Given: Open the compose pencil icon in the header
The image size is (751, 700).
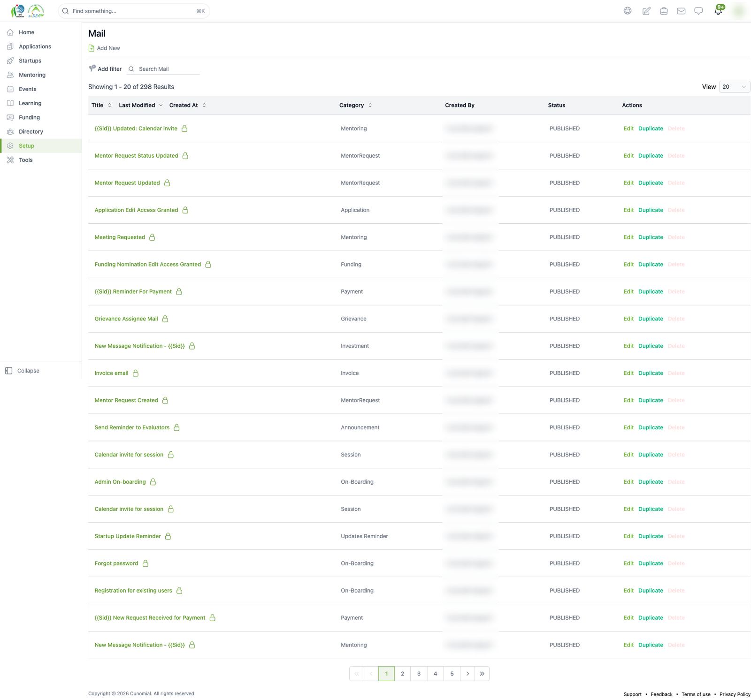Looking at the screenshot, I should (x=646, y=11).
